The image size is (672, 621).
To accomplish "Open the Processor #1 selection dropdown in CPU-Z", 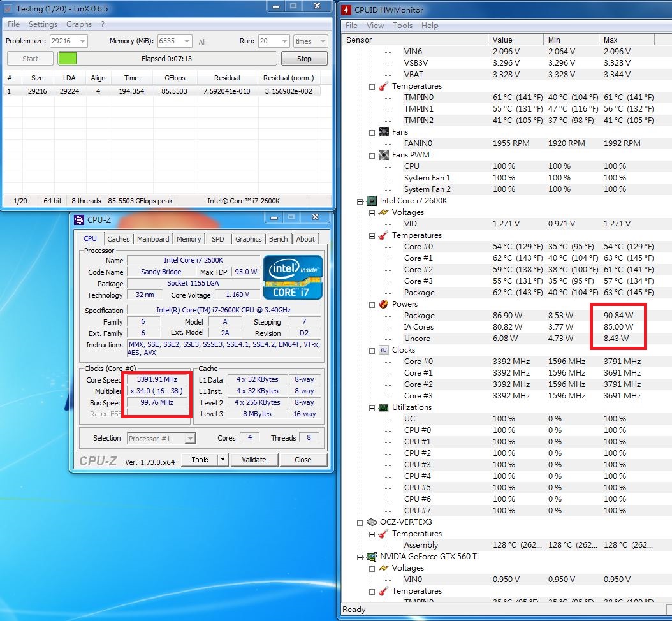I will pyautogui.click(x=190, y=438).
